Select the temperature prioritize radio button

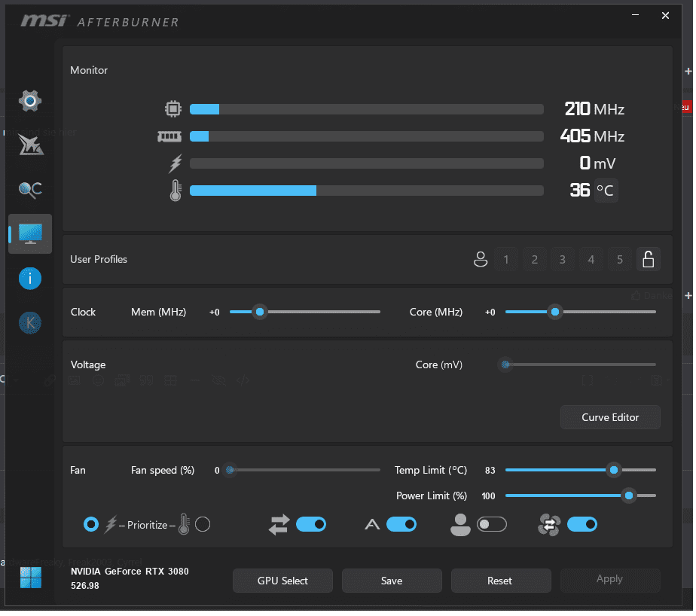click(x=203, y=526)
